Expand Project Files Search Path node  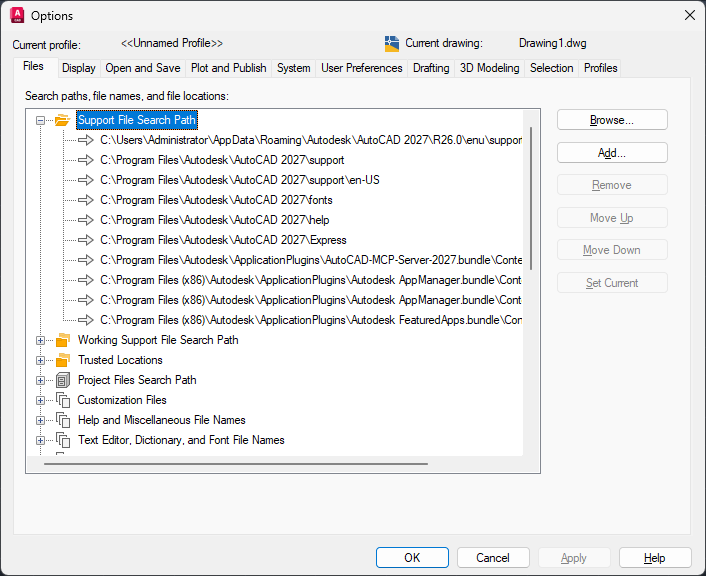tap(41, 380)
